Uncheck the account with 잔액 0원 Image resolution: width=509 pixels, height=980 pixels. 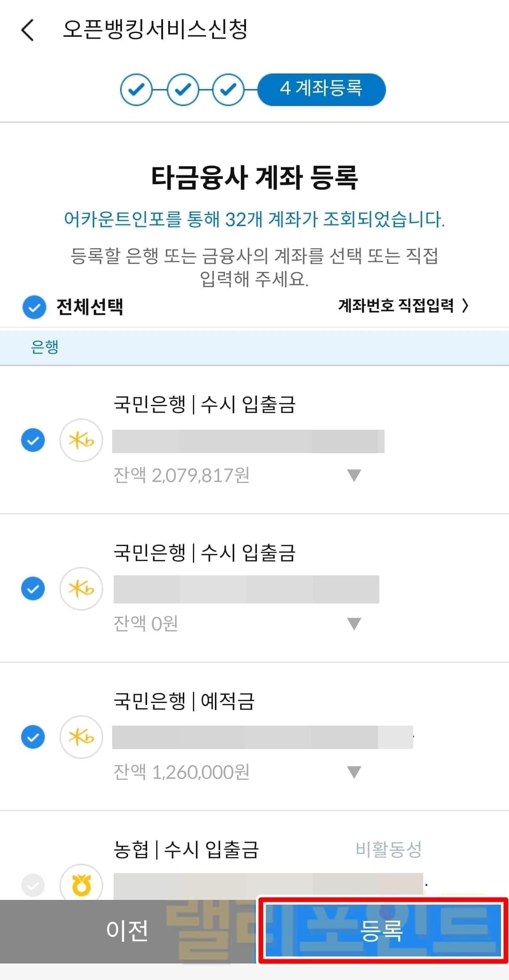[x=33, y=588]
